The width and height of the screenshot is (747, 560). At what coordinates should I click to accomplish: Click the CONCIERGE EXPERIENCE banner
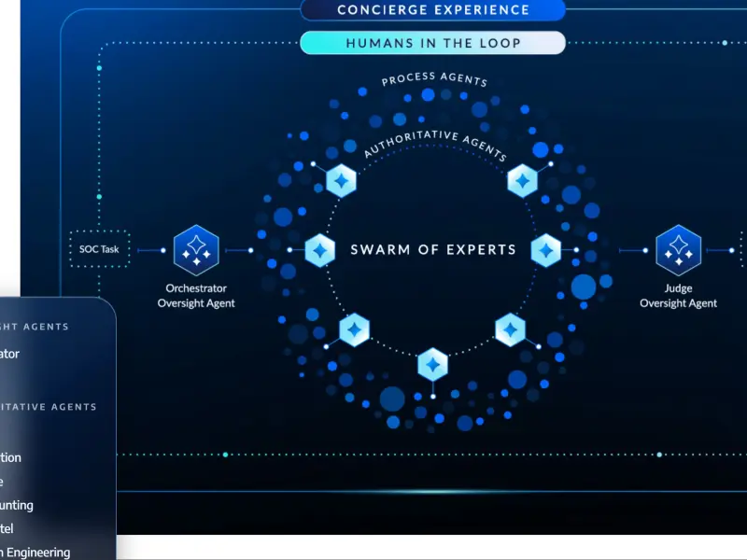[433, 10]
